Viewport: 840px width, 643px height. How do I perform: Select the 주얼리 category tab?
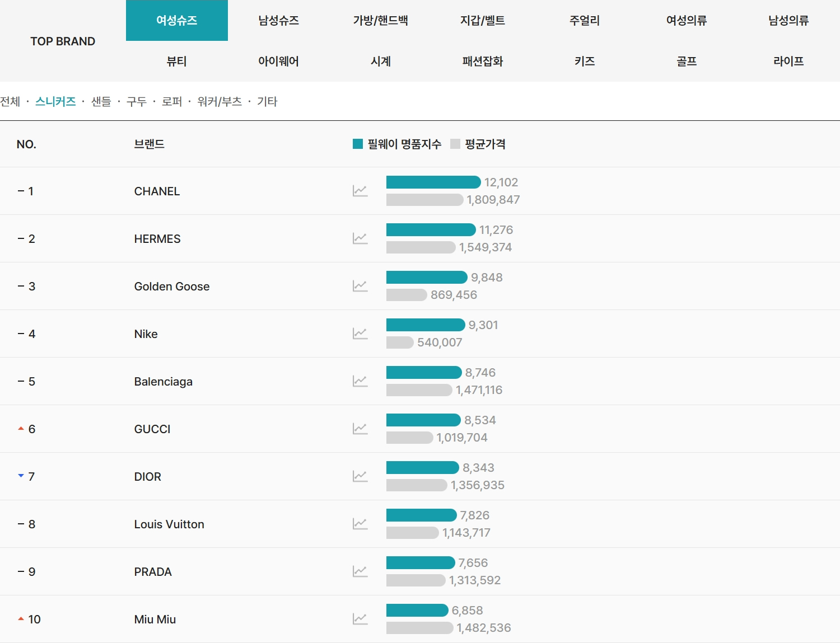point(585,20)
